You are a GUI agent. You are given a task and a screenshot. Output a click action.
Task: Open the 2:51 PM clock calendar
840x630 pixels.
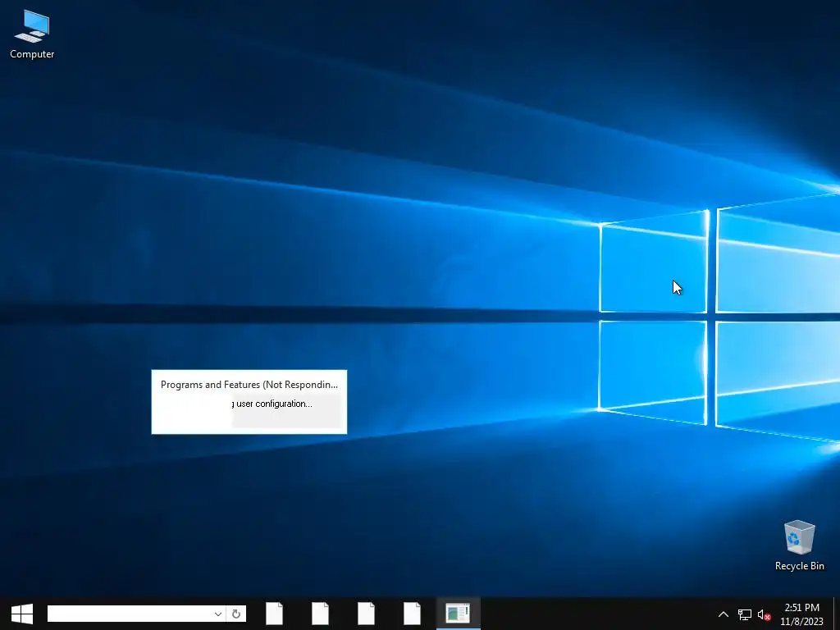coord(801,614)
